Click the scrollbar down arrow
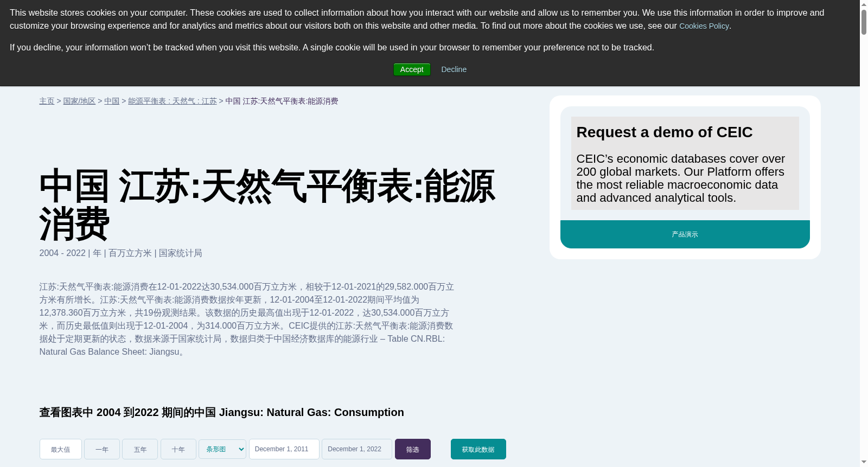Screen dimensions: 868x467 coord(864,463)
